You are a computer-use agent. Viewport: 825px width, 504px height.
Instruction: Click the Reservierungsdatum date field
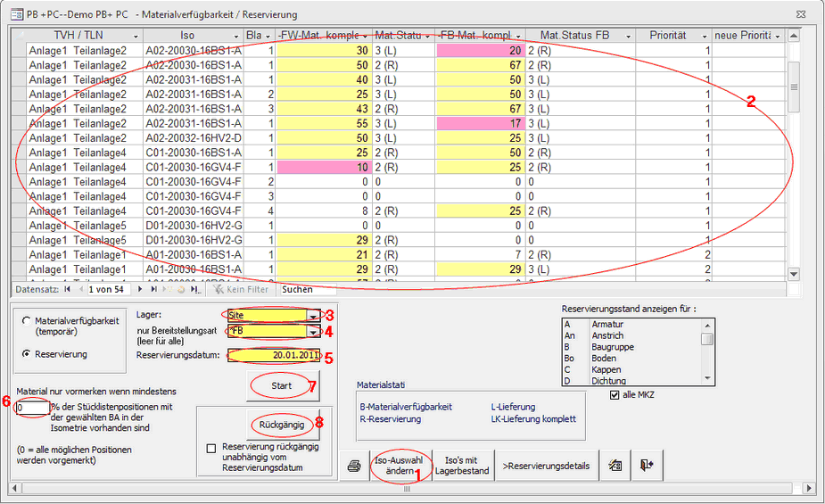(x=273, y=355)
